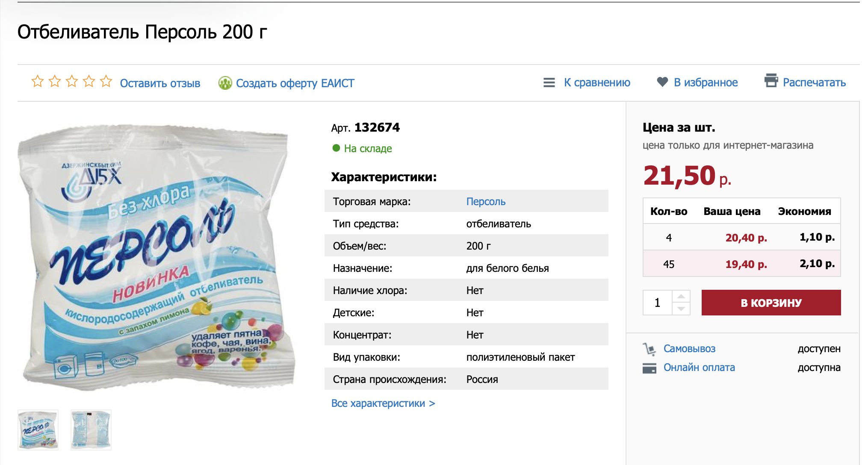The height and width of the screenshot is (465, 868).
Task: Select the front package thumbnail
Action: (x=38, y=430)
